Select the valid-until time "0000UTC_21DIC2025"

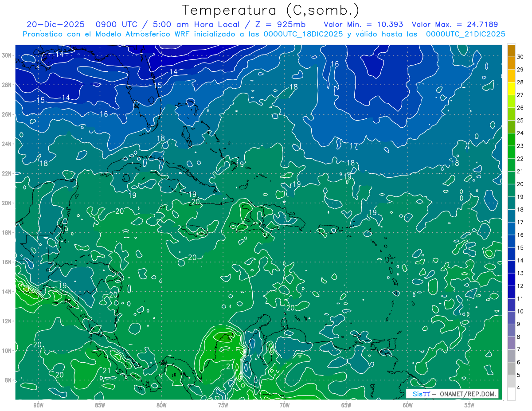465,34
